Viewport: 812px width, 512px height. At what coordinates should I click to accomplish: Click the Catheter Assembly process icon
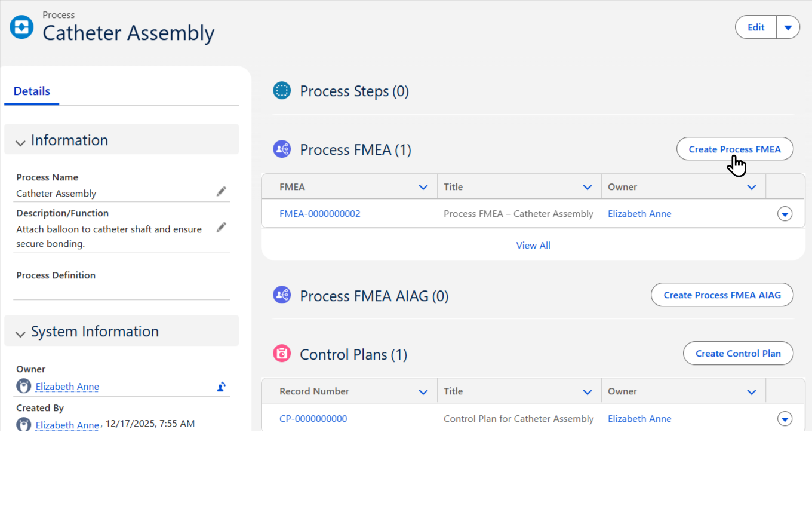21,26
